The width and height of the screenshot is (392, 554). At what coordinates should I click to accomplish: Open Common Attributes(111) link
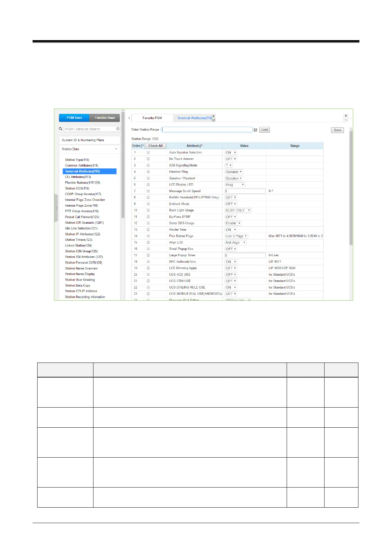point(82,165)
